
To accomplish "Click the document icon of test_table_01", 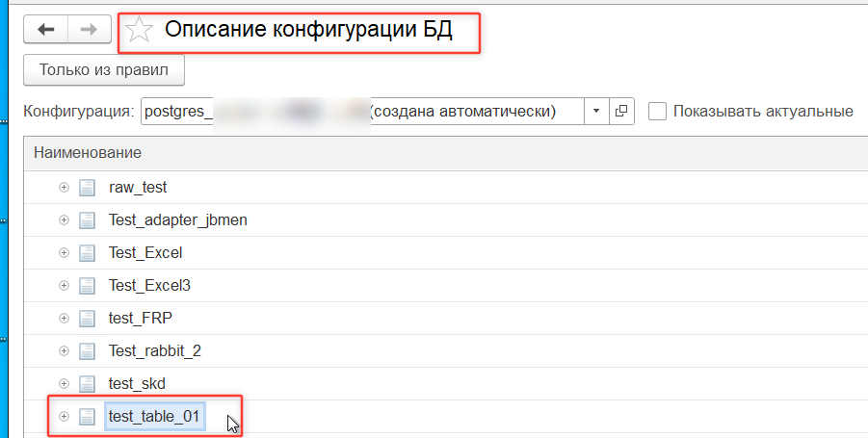I will (x=87, y=417).
